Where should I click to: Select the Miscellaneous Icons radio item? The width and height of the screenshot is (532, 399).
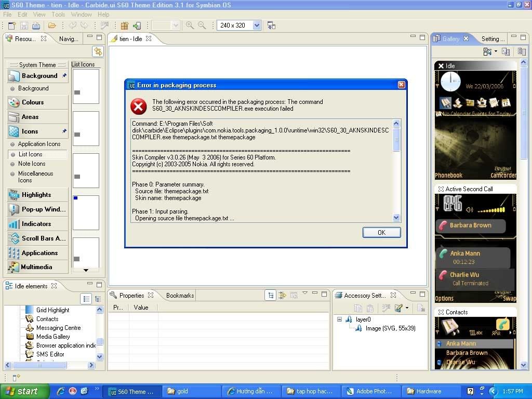pos(32,177)
